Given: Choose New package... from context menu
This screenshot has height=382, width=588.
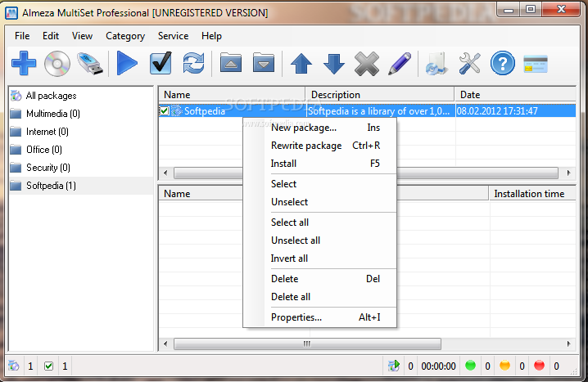Looking at the screenshot, I should (x=320, y=128).
